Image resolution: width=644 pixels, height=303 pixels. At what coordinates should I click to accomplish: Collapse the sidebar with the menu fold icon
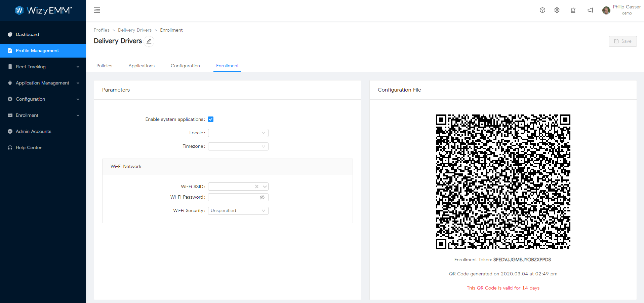tap(97, 10)
